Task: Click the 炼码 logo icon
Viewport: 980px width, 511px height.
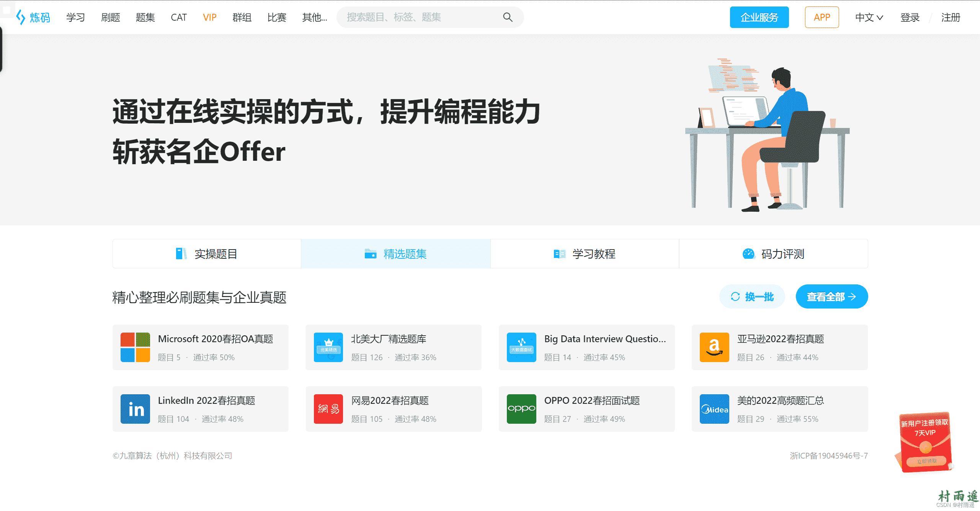Action: pyautogui.click(x=21, y=17)
